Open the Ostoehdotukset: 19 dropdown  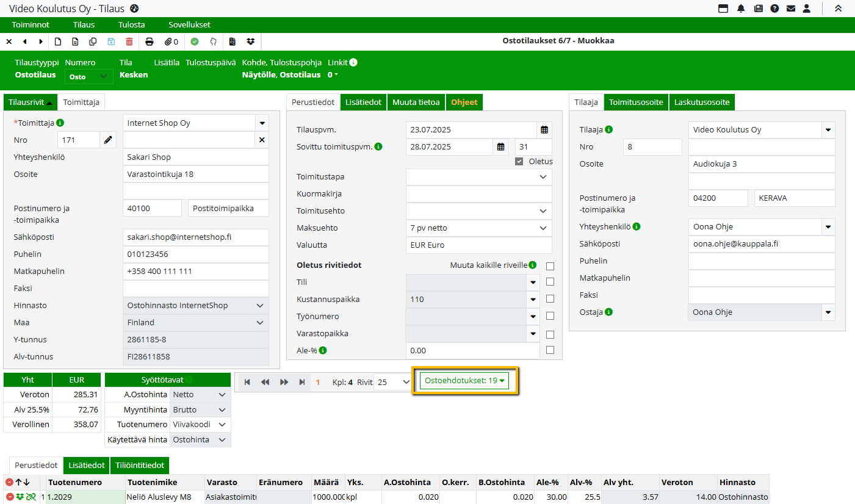click(x=465, y=381)
